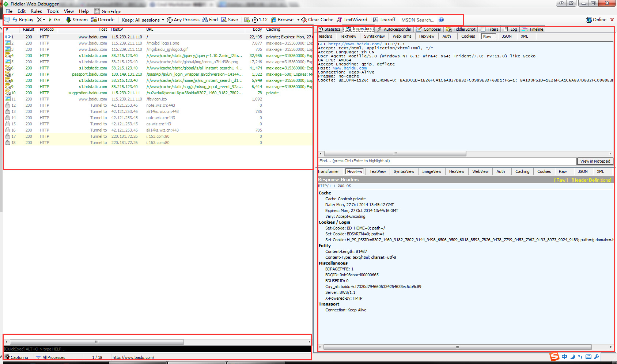Open the Rules menu

click(36, 11)
